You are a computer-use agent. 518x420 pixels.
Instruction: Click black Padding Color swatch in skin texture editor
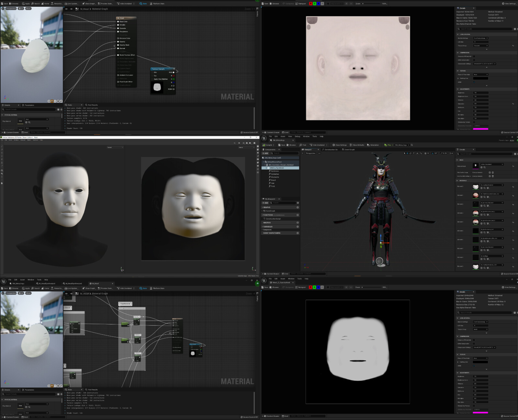480,78
